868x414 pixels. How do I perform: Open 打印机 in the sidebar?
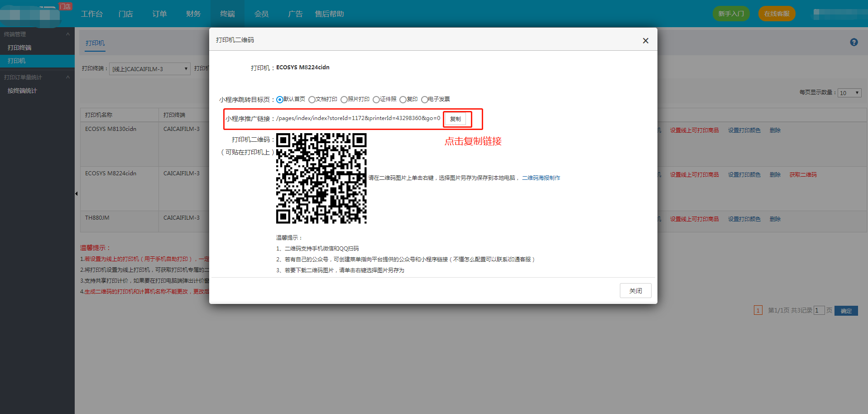37,61
